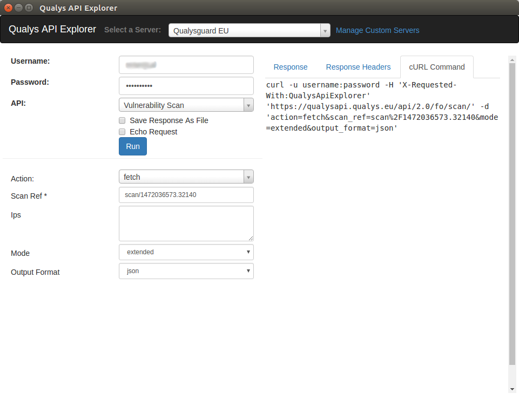This screenshot has height=420, width=519.
Task: Switch to the Response Headers tab
Action: pyautogui.click(x=358, y=67)
